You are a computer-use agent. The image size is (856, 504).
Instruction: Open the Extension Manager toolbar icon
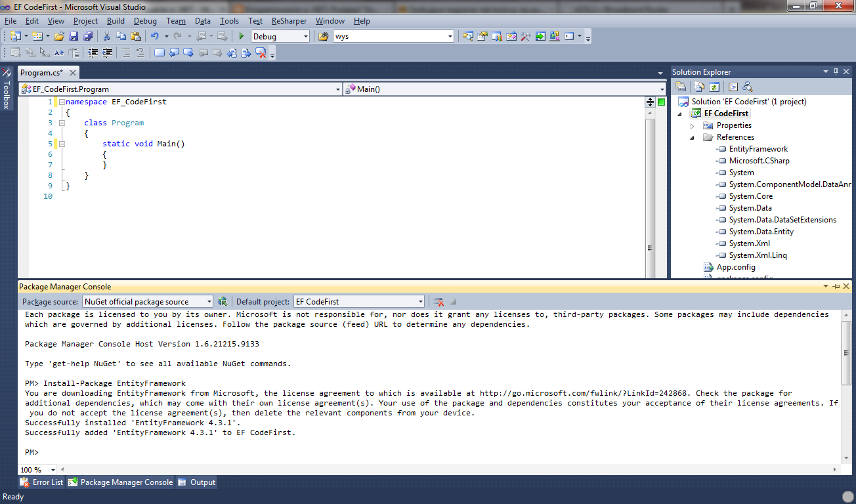tap(554, 36)
